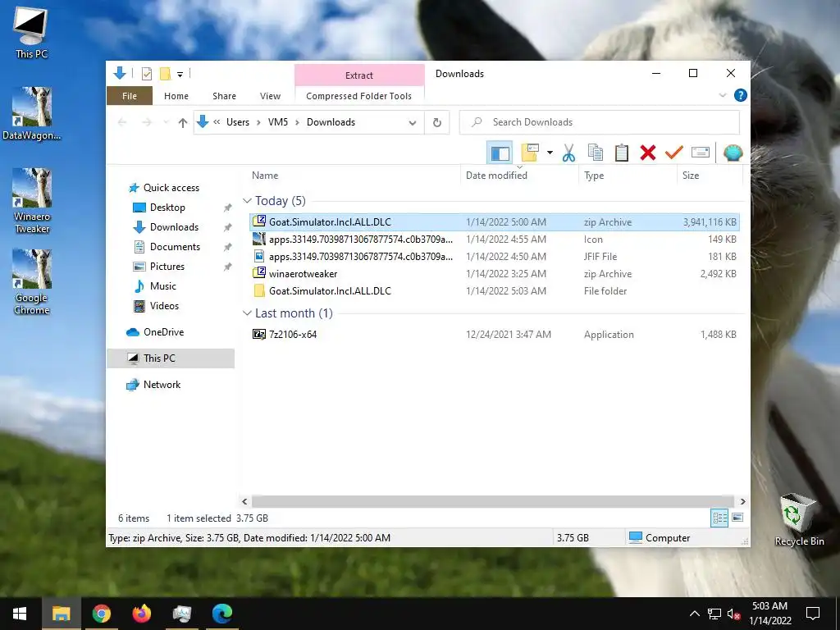Click the folder options toolbar icon
Viewport: 840px width, 630px height.
(529, 153)
